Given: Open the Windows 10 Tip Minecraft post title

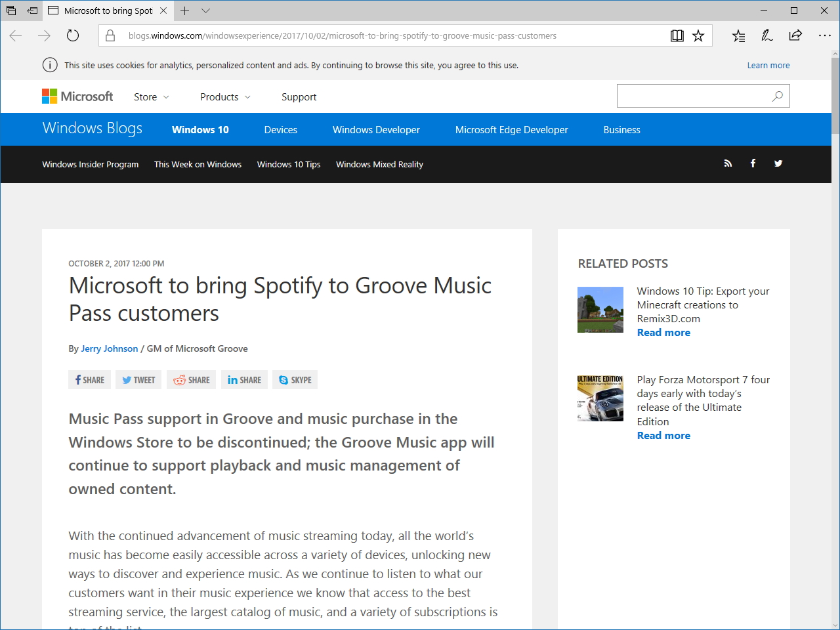Looking at the screenshot, I should (x=703, y=304).
